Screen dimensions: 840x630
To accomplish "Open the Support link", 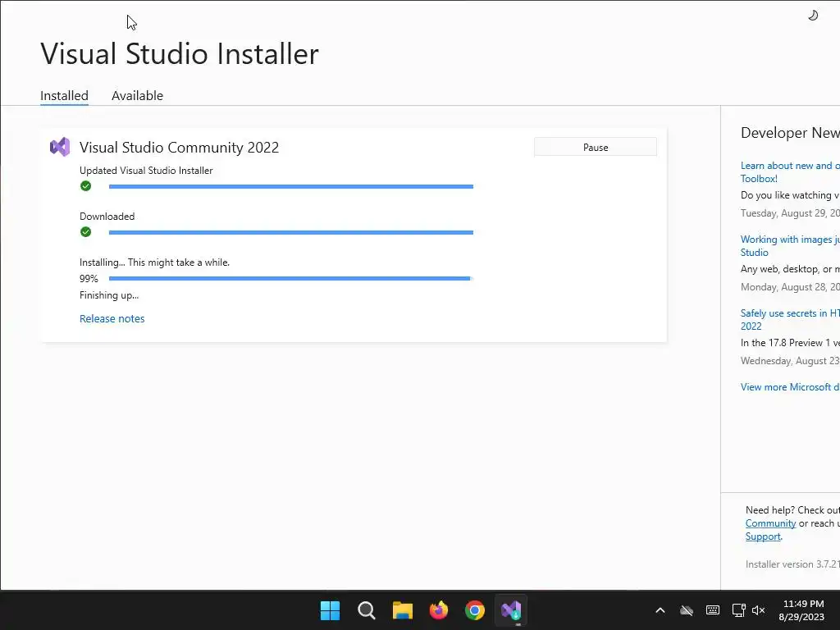I will click(763, 536).
